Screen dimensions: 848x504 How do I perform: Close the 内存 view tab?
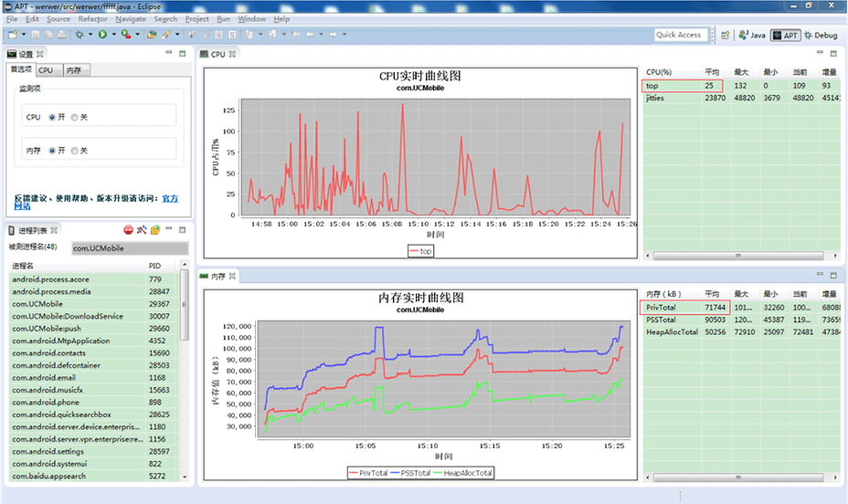pos(232,276)
